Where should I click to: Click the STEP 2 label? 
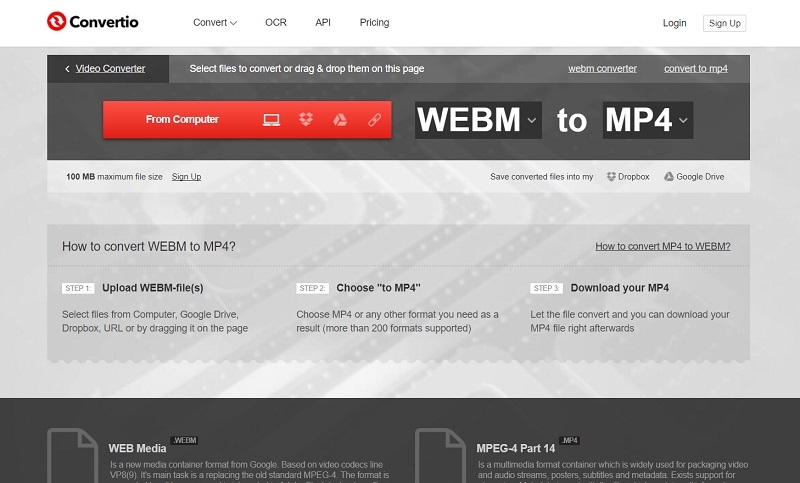click(312, 288)
